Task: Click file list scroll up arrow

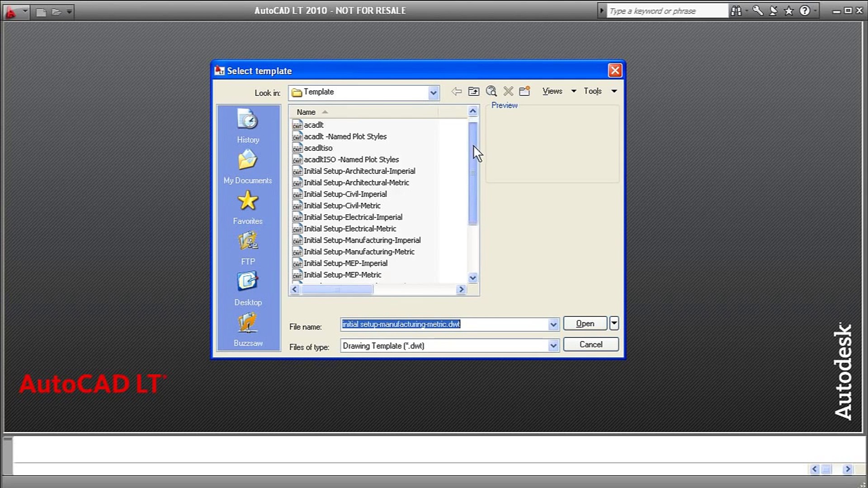Action: point(473,111)
